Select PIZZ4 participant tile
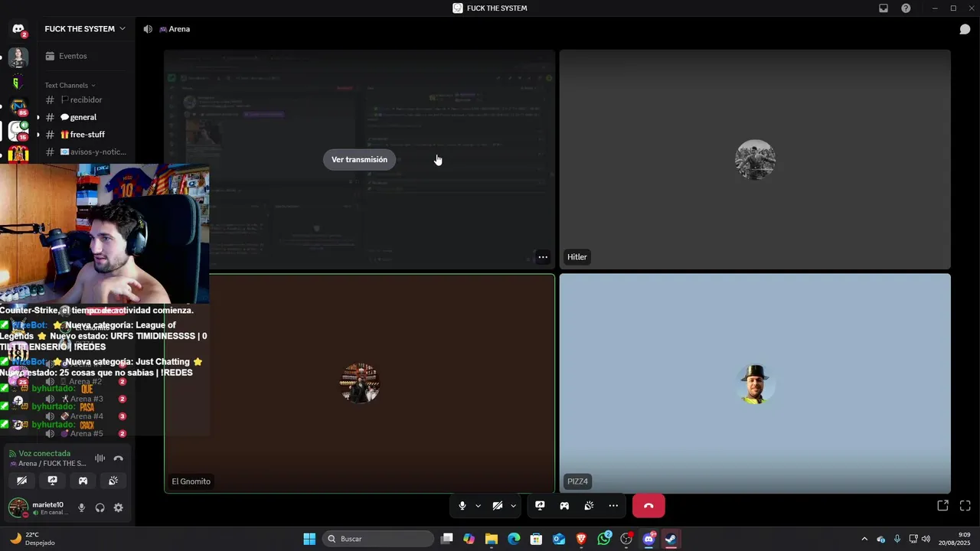This screenshot has width=980, height=551. 755,383
